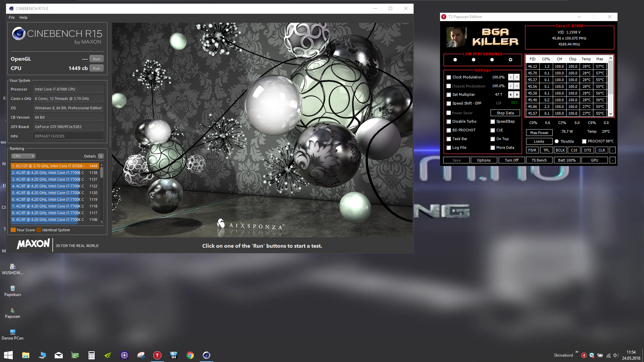This screenshot has width=644, height=362.
Task: Click the computer monitor icon on taskbar
Action: coord(42,355)
